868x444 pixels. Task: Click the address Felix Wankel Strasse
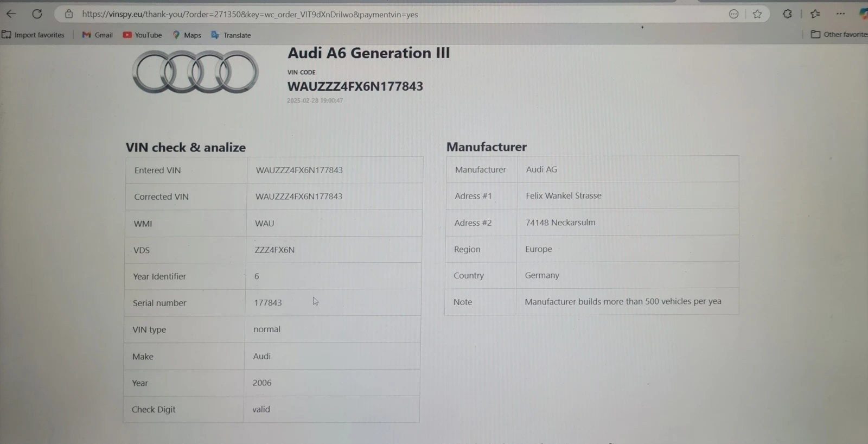pos(564,195)
